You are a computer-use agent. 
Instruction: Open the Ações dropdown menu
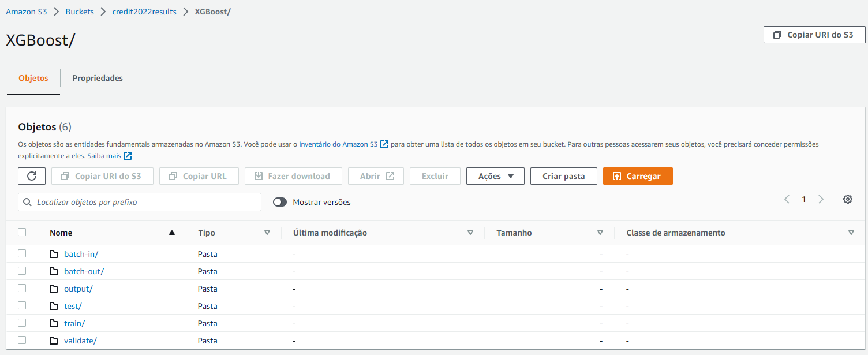coord(495,175)
